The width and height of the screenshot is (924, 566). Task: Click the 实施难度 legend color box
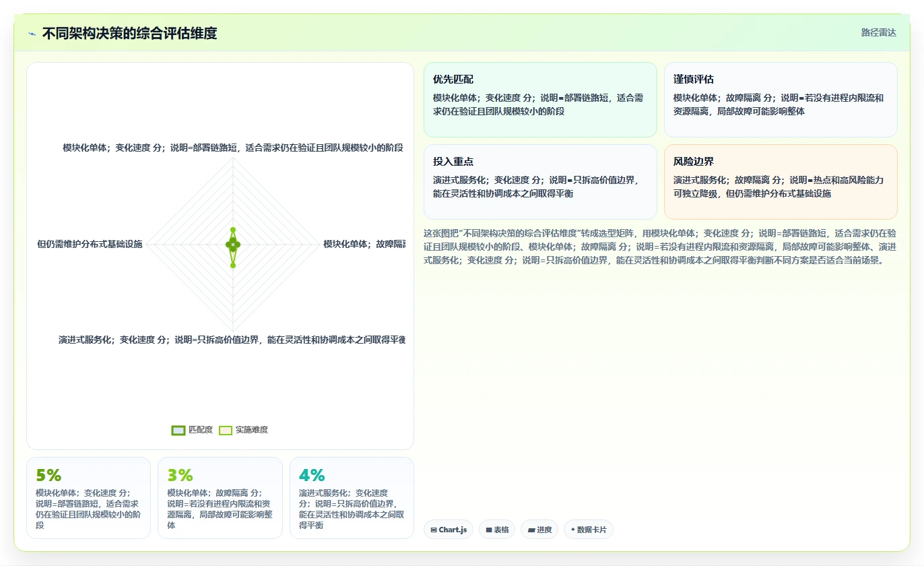point(226,431)
